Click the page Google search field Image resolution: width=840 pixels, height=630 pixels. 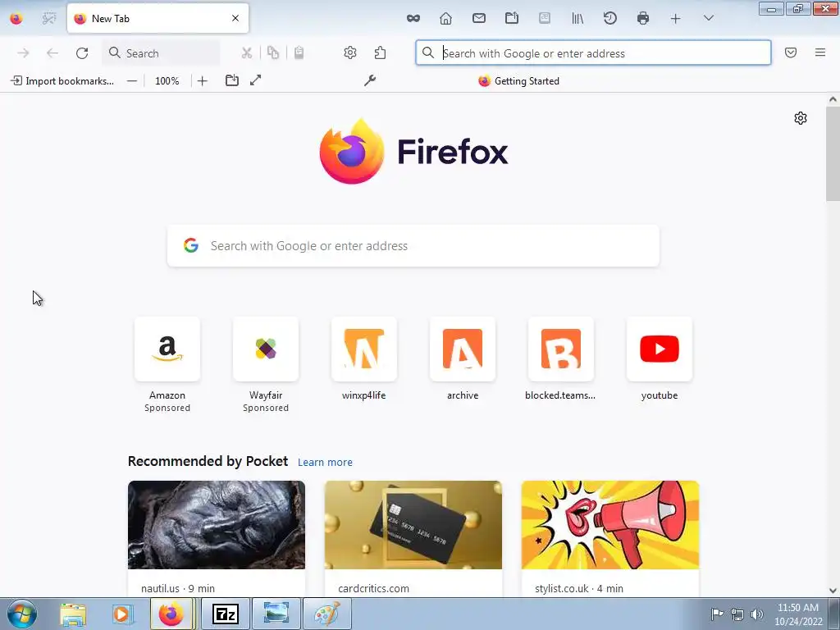point(413,246)
